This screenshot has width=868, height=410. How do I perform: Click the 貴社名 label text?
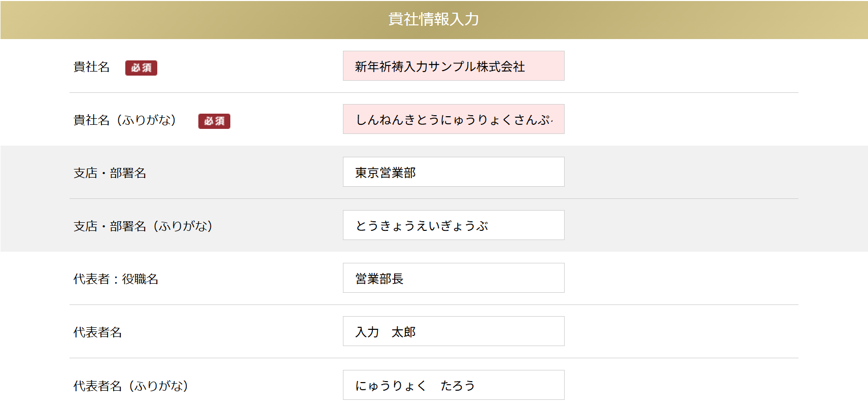coord(91,67)
